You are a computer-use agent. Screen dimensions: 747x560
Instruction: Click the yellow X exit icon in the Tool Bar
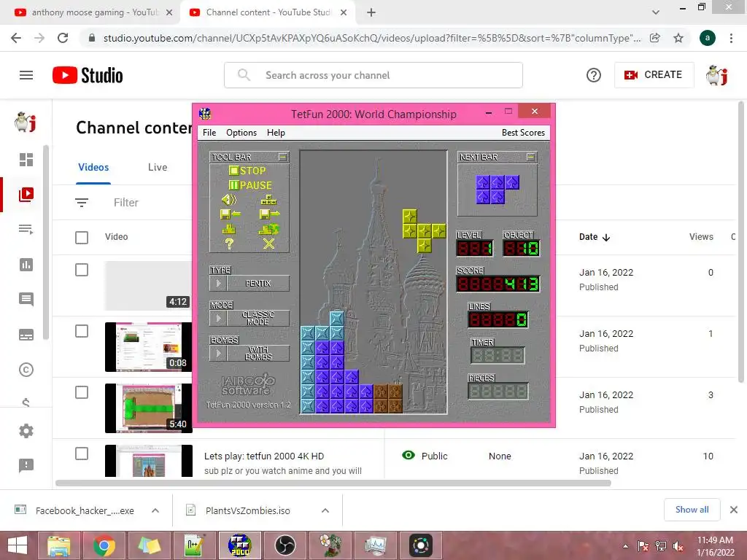point(269,244)
